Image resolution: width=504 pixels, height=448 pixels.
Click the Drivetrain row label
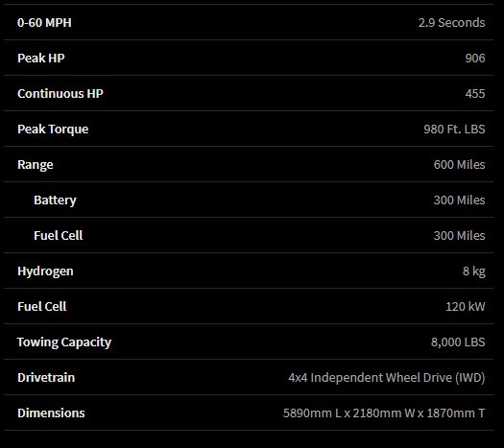(x=46, y=378)
